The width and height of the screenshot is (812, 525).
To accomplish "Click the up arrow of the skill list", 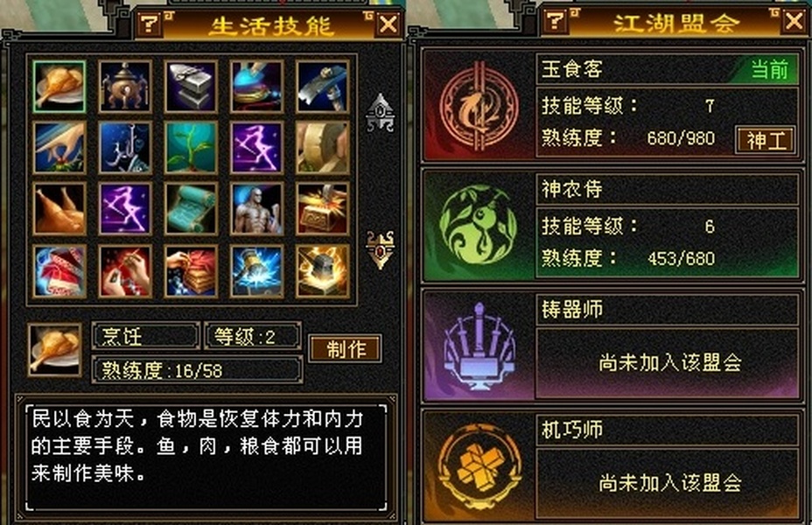I will (x=380, y=113).
